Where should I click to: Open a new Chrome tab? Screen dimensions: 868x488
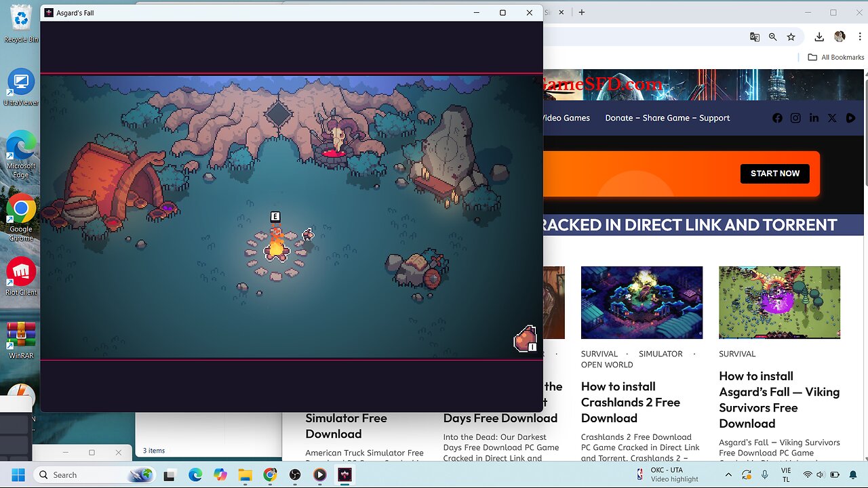(x=581, y=12)
